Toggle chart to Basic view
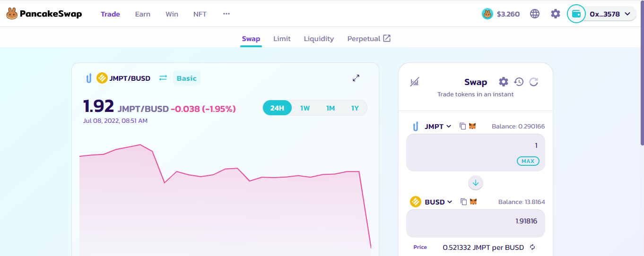644x256 pixels. [186, 78]
